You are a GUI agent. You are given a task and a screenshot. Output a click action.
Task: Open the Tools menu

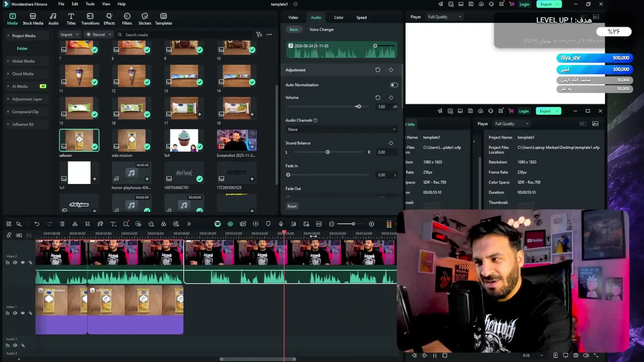click(90, 4)
